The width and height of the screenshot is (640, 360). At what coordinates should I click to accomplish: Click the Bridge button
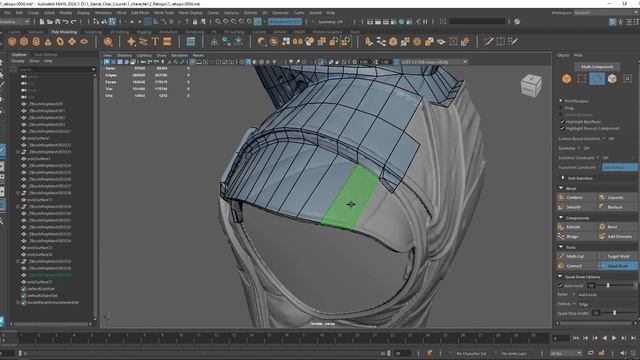point(577,236)
